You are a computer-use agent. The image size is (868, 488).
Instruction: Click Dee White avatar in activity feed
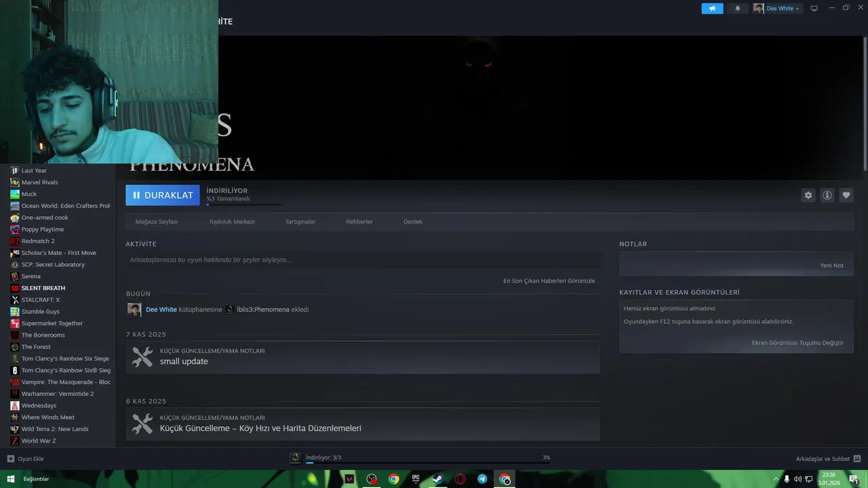pyautogui.click(x=134, y=310)
